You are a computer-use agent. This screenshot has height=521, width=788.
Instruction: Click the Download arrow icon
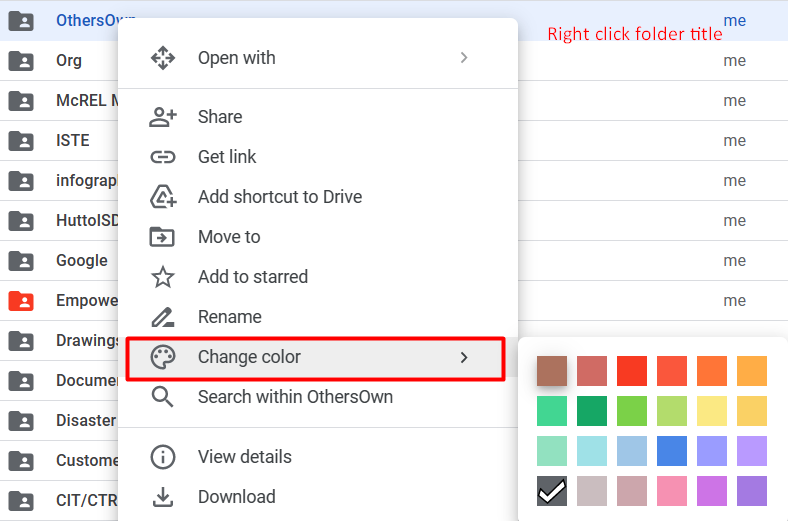coord(163,497)
